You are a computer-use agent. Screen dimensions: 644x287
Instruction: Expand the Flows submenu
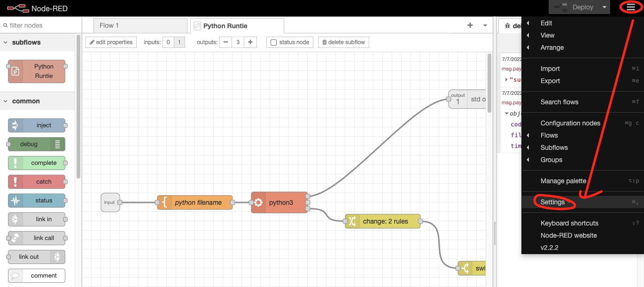[x=582, y=135]
